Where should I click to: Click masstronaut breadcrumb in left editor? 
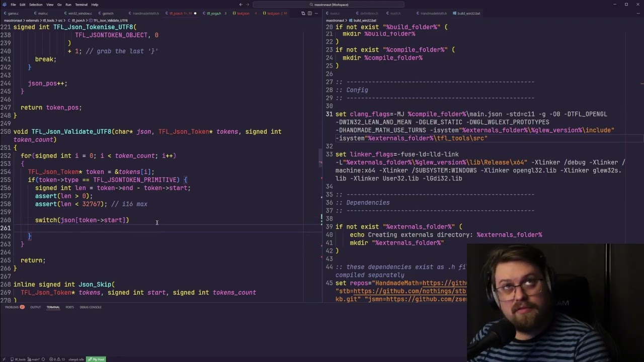pyautogui.click(x=13, y=21)
